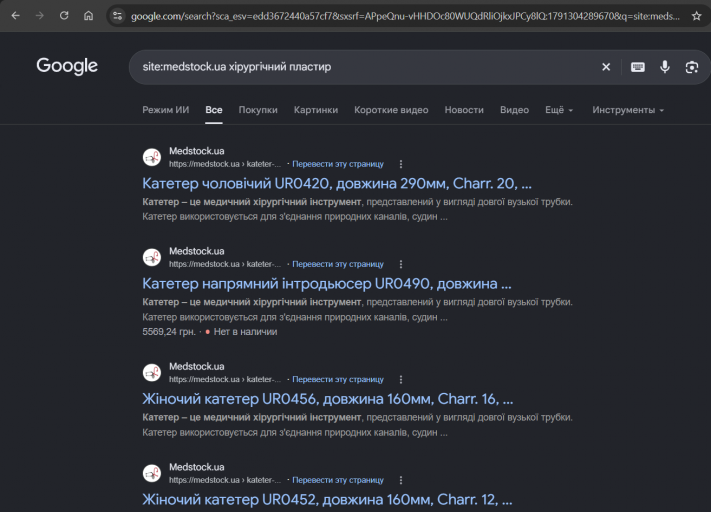This screenshot has height=512, width=711.
Task: Click Medstock favicon of Жіночий катетер UR0456 result
Action: coord(152,373)
